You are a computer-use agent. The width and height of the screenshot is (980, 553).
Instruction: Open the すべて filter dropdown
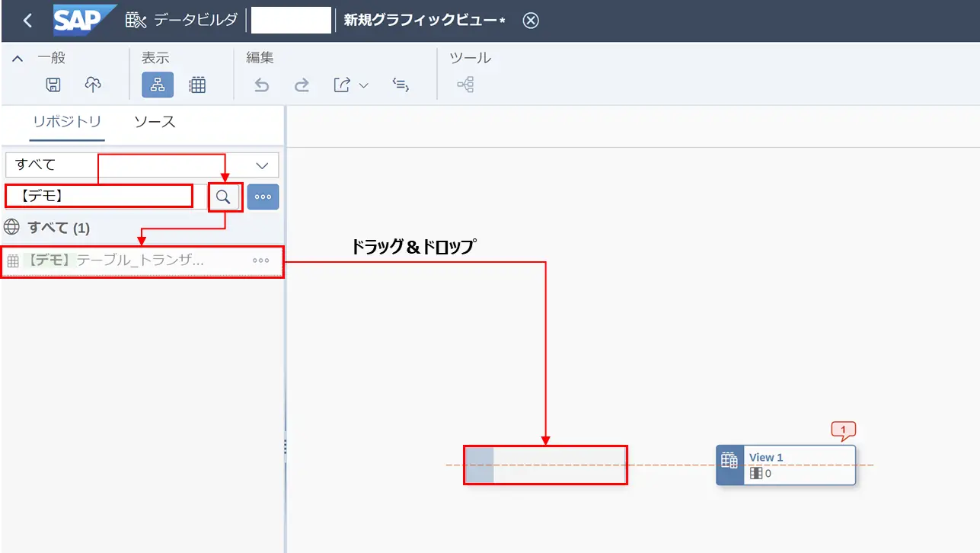click(x=142, y=165)
